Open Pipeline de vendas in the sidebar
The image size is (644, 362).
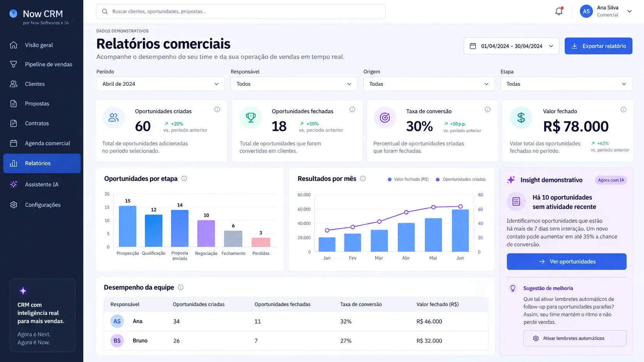tap(42, 64)
